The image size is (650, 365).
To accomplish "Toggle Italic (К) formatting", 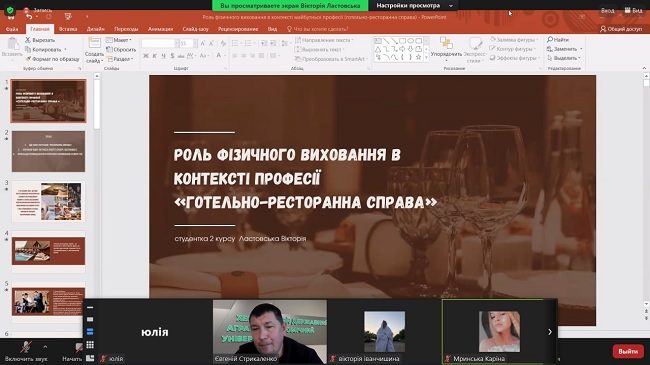I will pyautogui.click(x=155, y=56).
